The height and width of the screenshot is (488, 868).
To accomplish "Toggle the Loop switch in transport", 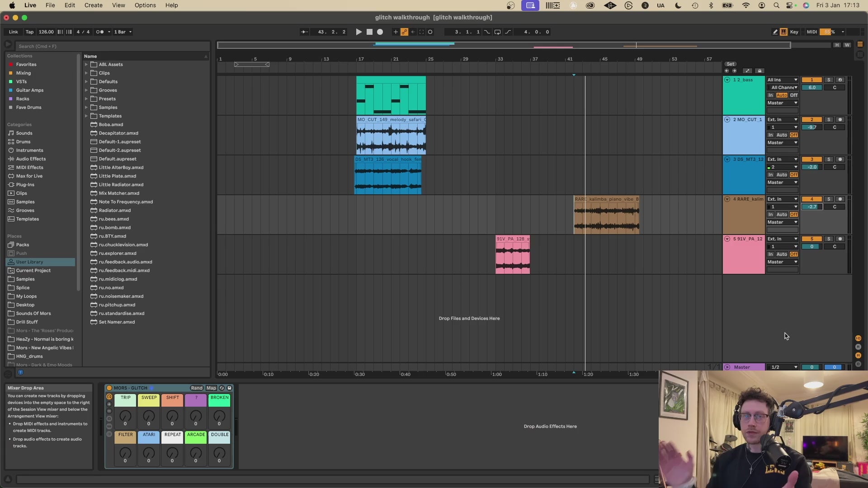I will click(x=497, y=32).
